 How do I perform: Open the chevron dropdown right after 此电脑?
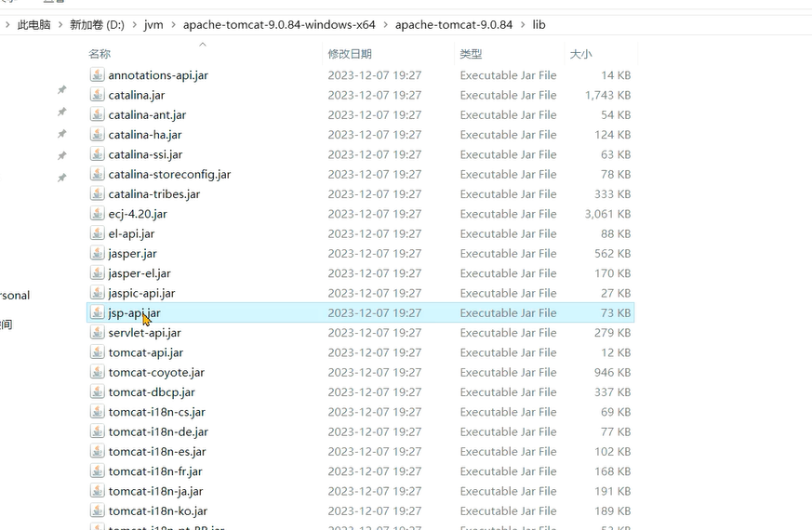coord(60,24)
